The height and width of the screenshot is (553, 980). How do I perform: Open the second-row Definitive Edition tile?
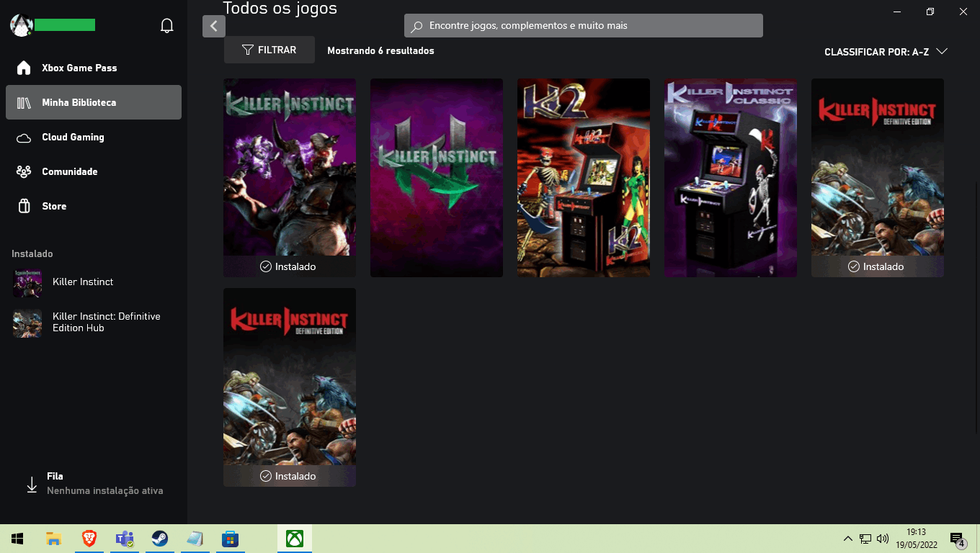tap(290, 387)
